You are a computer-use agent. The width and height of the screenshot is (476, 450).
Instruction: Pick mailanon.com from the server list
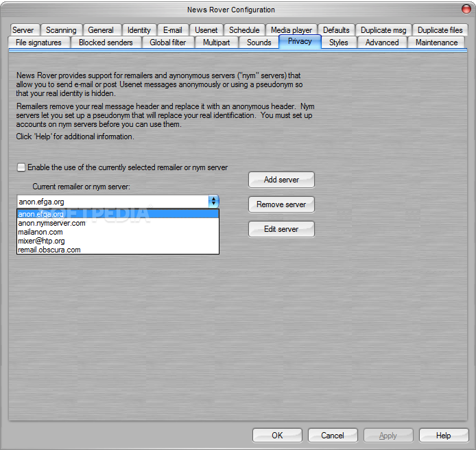tap(118, 232)
